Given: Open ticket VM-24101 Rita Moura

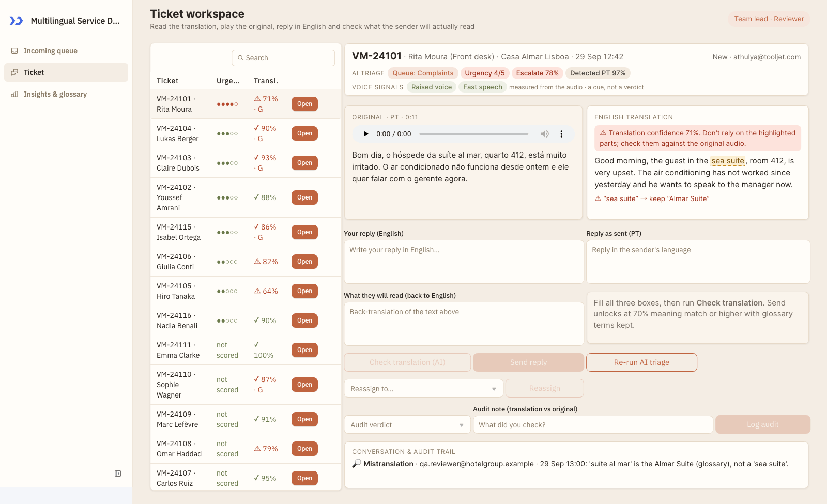Looking at the screenshot, I should [x=304, y=104].
